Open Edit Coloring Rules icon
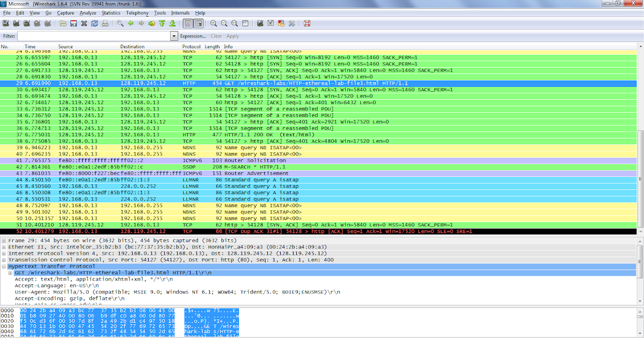Image resolution: width=644 pixels, height=338 pixels. (x=281, y=23)
